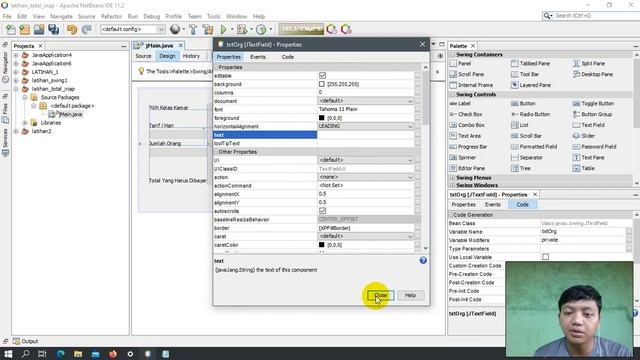The width and height of the screenshot is (640, 360).
Task: Click the Undo toolbar icon
Action: click(x=72, y=29)
